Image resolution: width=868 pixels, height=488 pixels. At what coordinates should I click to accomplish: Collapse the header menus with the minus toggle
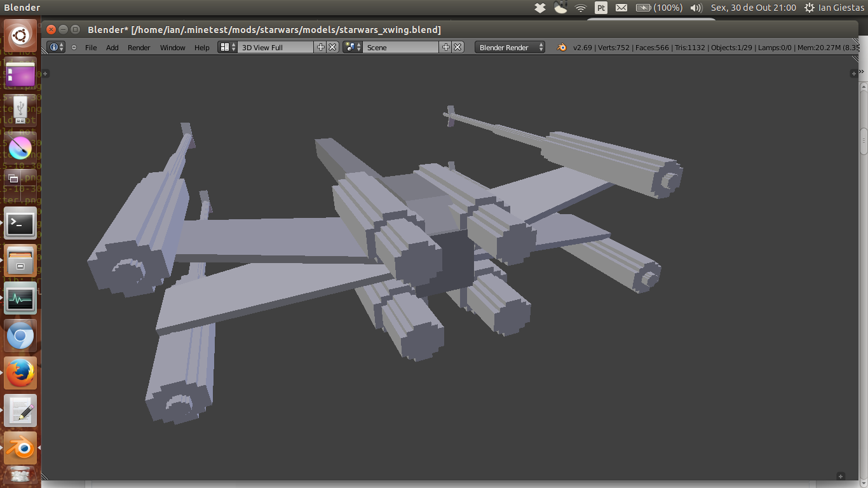[73, 47]
